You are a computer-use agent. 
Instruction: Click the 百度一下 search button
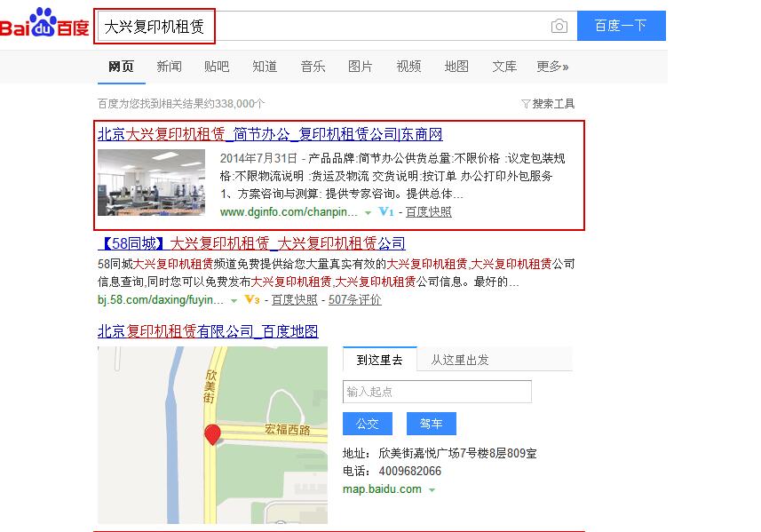point(622,26)
